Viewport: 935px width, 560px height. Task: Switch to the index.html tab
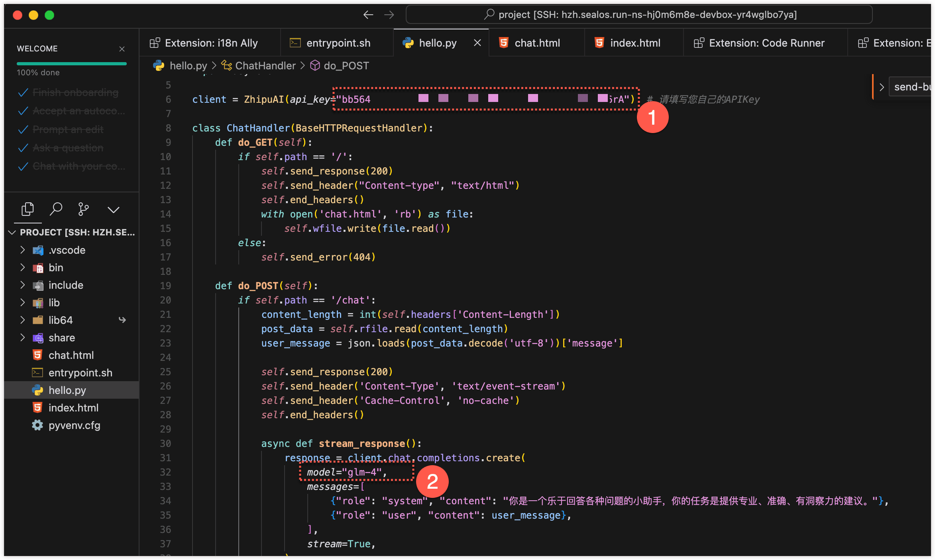pyautogui.click(x=633, y=43)
